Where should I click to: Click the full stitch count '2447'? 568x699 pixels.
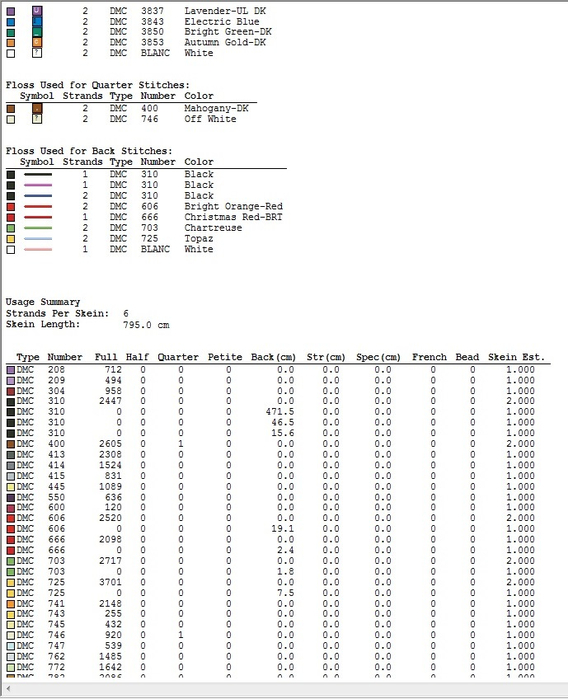tap(110, 401)
